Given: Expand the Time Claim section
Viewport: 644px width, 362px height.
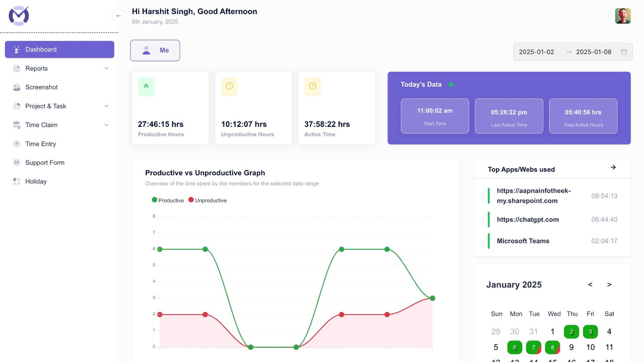Looking at the screenshot, I should point(106,125).
